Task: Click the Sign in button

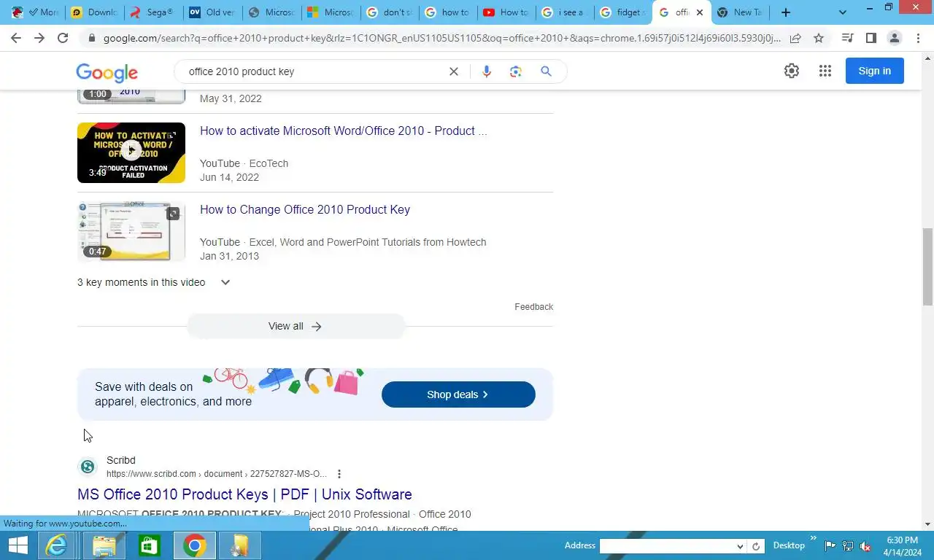Action: 875,71
